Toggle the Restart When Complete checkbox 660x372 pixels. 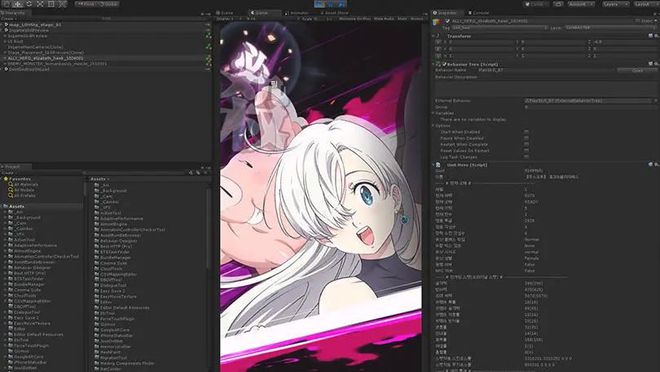tap(527, 144)
